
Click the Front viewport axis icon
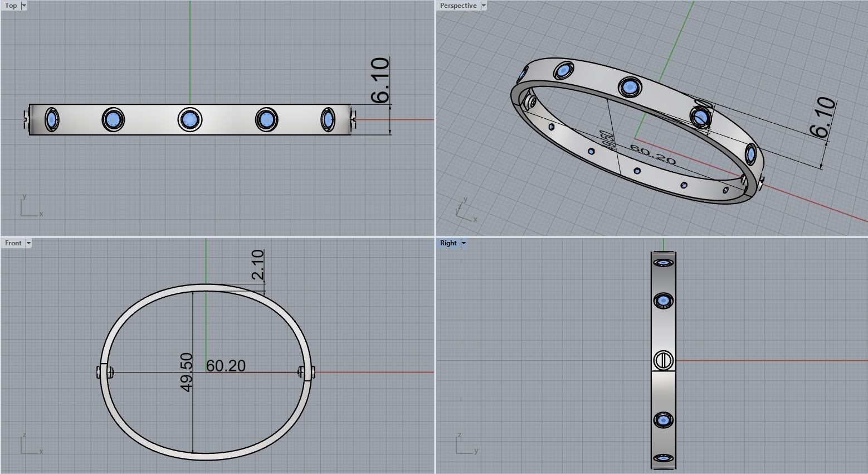coord(31,444)
